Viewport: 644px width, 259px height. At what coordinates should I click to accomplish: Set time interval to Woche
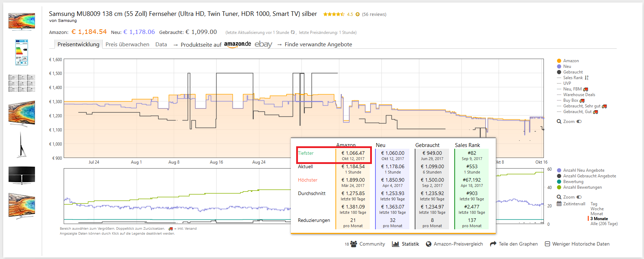[597, 209]
